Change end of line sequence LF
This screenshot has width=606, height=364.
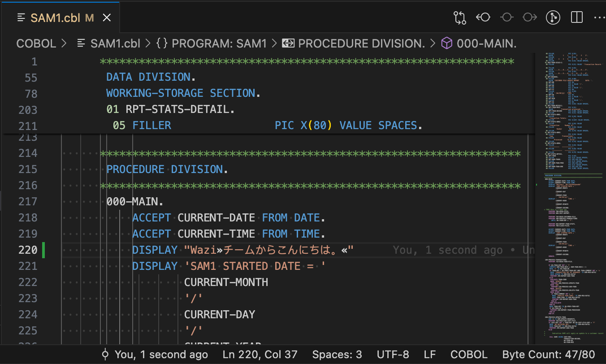(x=429, y=354)
